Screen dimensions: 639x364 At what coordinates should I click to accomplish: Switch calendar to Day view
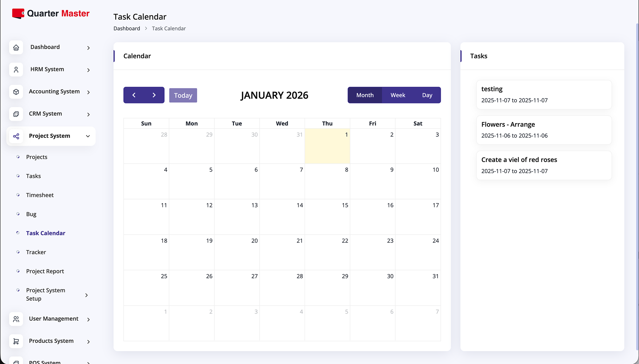point(427,95)
